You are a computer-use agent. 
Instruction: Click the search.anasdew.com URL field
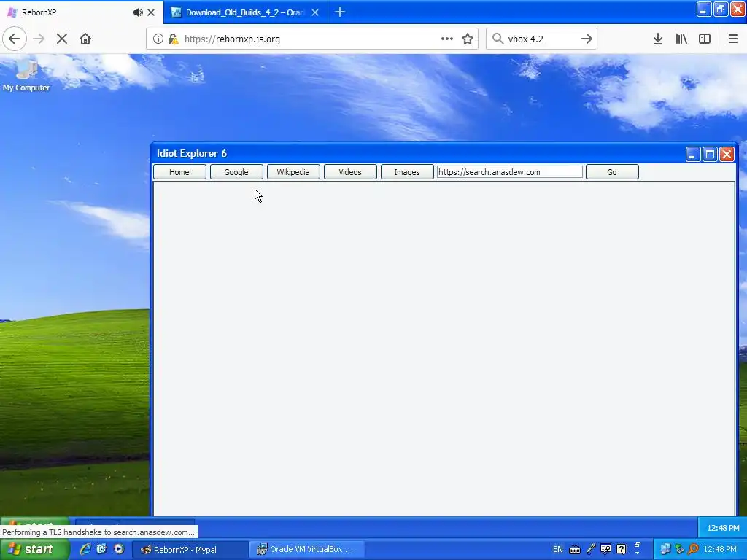(510, 172)
